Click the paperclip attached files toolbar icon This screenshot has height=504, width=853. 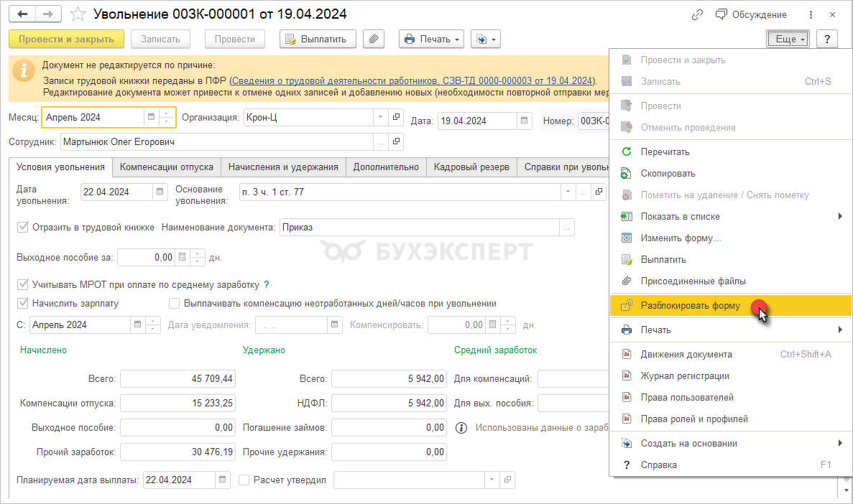point(373,39)
